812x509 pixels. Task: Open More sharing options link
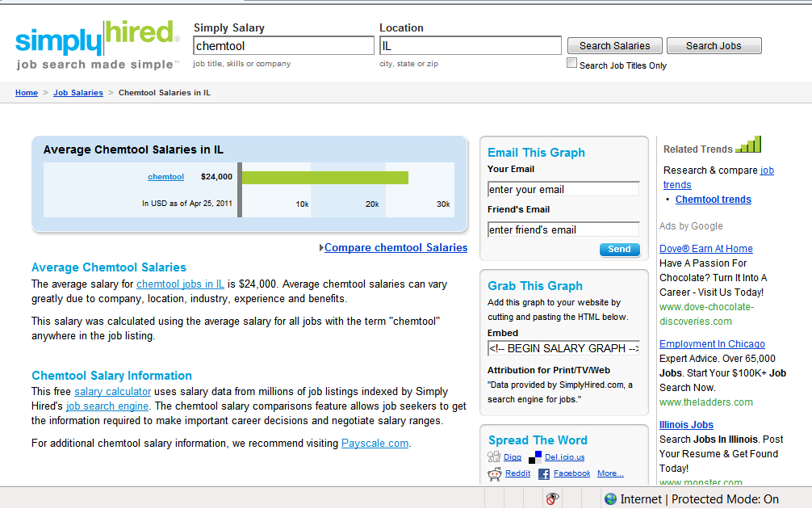point(610,473)
